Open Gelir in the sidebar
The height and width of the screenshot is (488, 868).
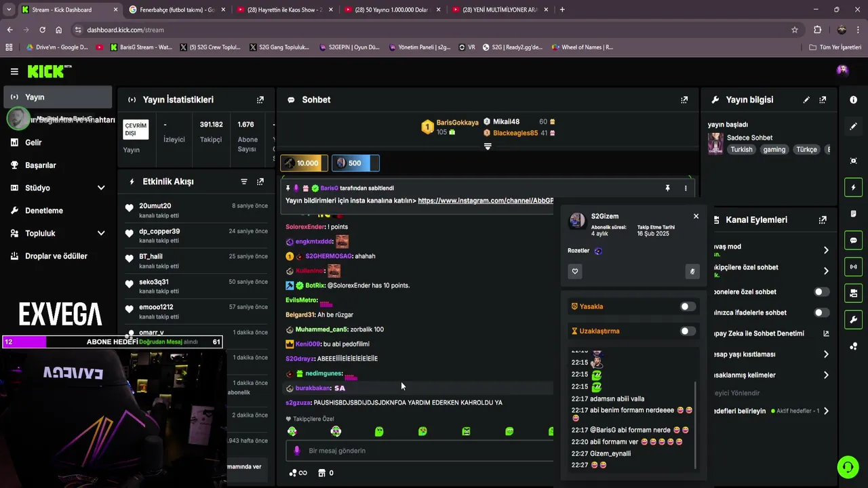[x=58, y=142]
